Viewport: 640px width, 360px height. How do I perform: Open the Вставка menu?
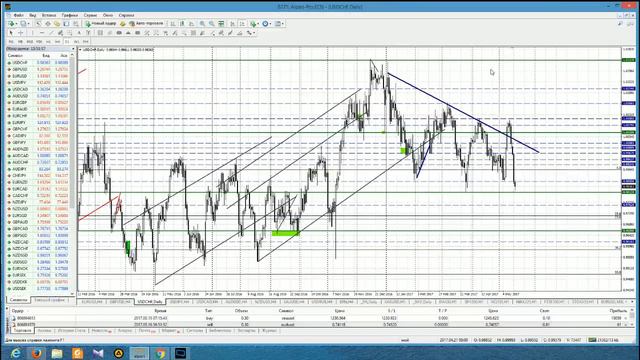(x=49, y=15)
